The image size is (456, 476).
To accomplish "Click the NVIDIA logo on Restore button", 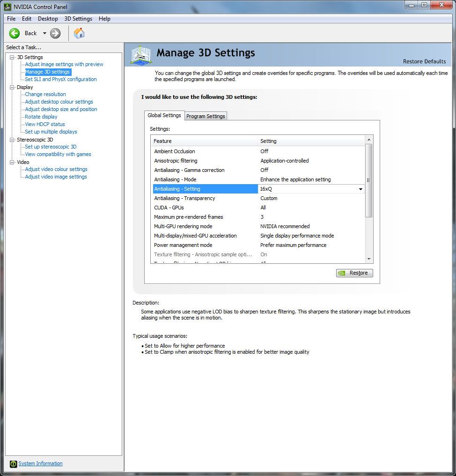I will pos(342,273).
